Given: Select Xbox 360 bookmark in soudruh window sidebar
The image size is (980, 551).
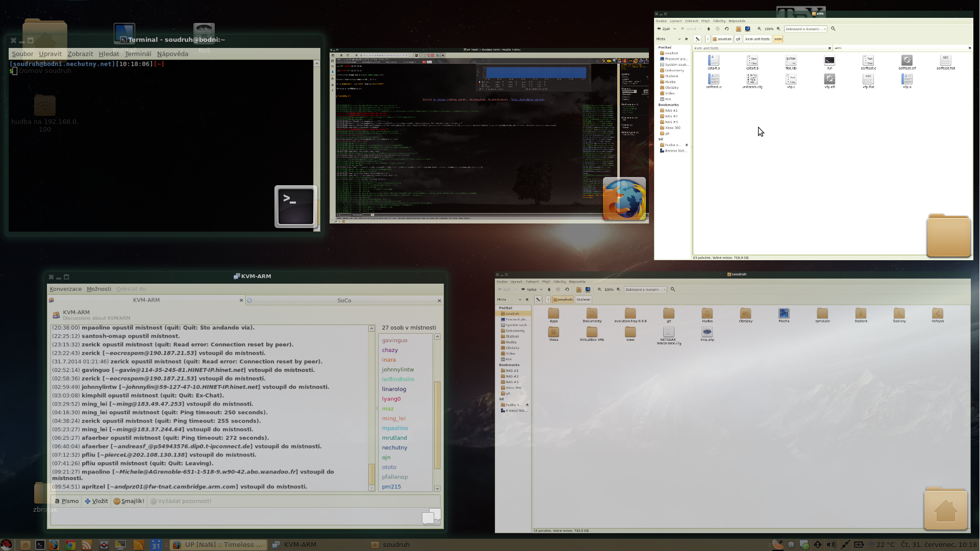Looking at the screenshot, I should [x=513, y=388].
